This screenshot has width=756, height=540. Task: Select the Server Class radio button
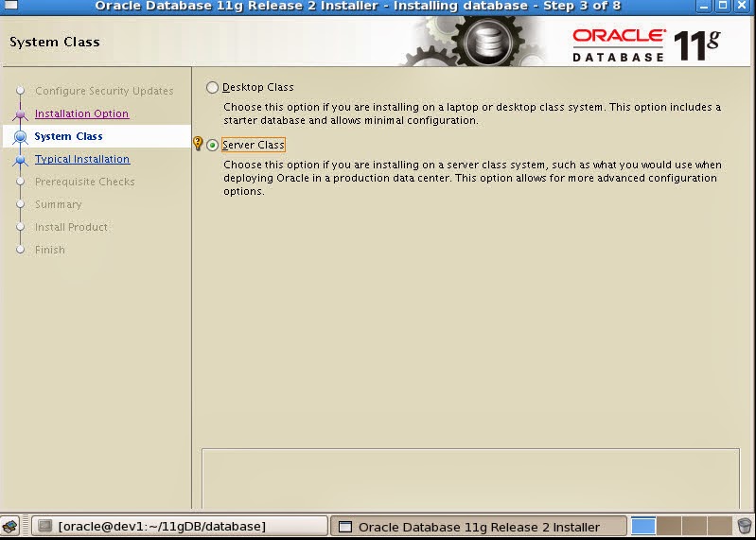(212, 145)
